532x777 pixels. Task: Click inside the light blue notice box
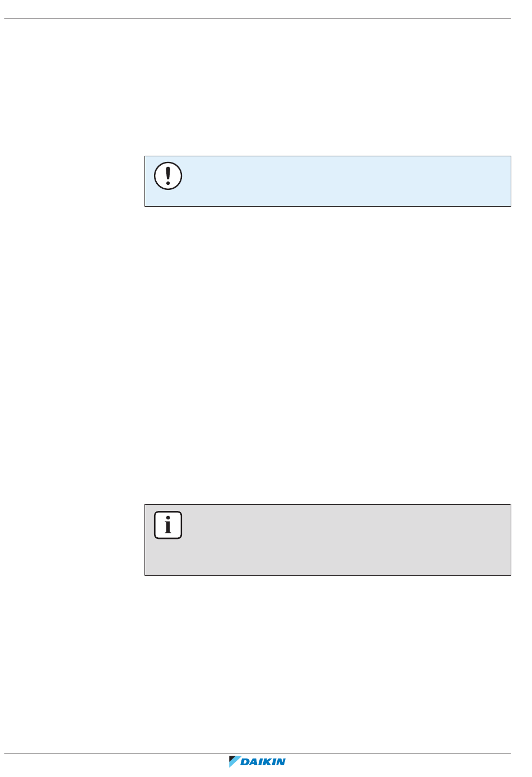(328, 181)
